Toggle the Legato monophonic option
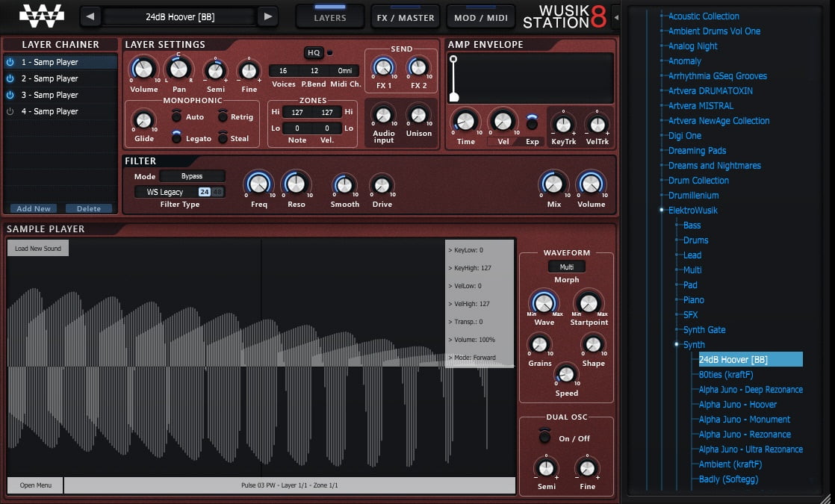 pos(176,137)
